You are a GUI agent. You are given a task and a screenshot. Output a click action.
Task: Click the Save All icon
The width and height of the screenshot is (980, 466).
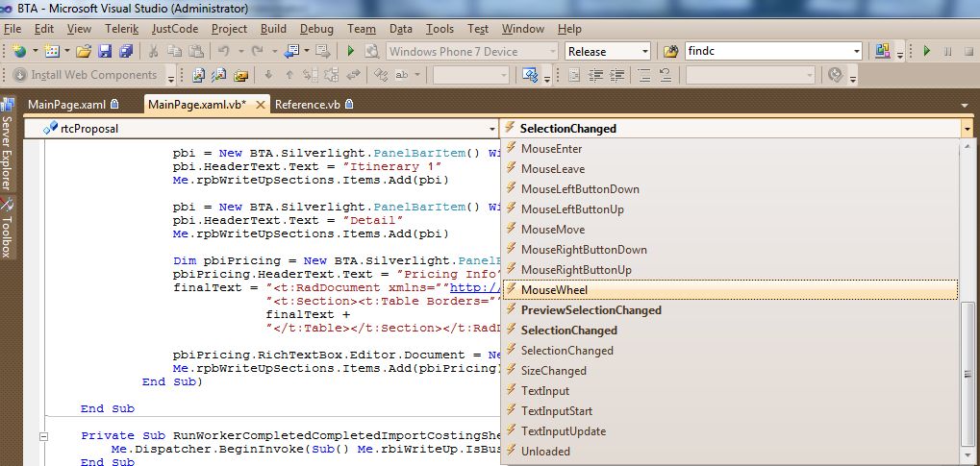[126, 51]
